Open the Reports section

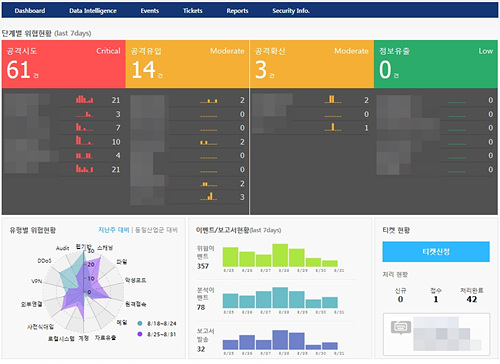237,11
